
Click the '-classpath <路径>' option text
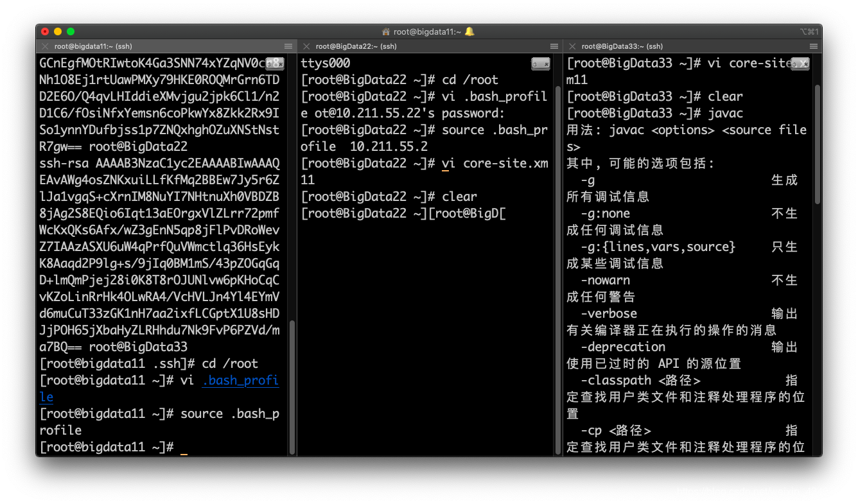pos(641,381)
